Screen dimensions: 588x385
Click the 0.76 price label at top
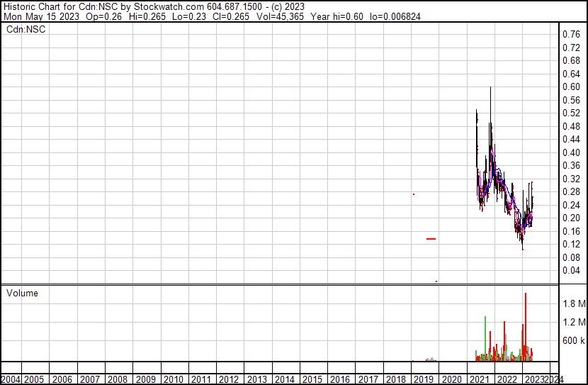[x=570, y=34]
